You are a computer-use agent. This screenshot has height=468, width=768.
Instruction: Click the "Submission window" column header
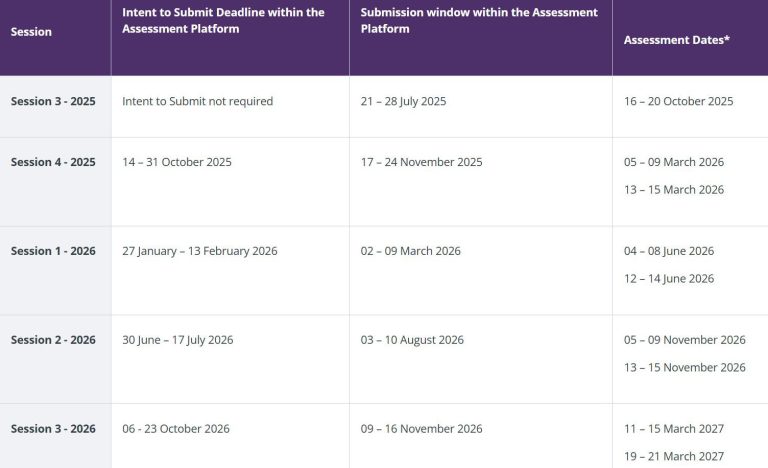pos(479,21)
